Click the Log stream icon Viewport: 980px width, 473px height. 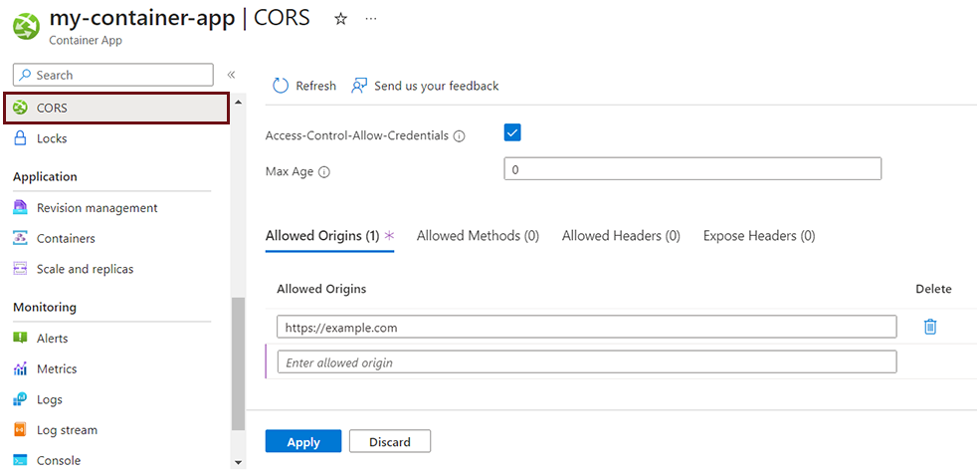(x=20, y=430)
